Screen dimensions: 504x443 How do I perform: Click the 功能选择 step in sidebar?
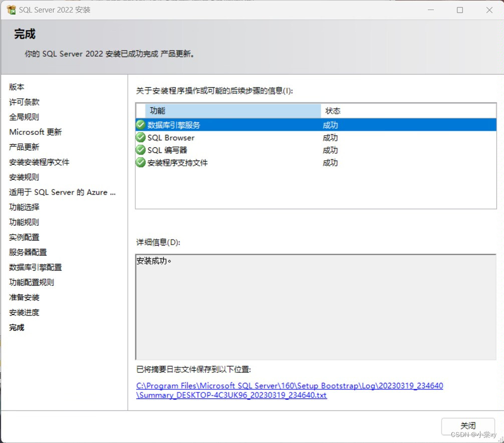tap(24, 207)
